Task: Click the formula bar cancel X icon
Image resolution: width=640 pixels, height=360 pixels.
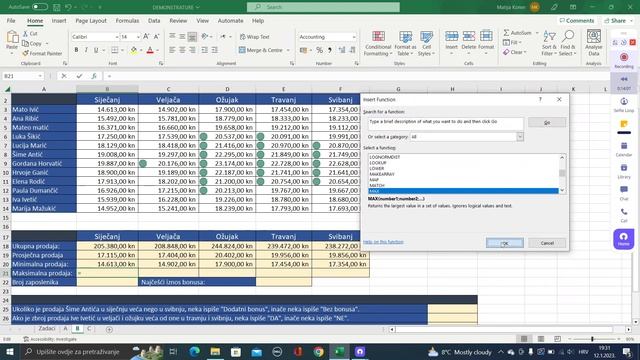Action: 64,76
